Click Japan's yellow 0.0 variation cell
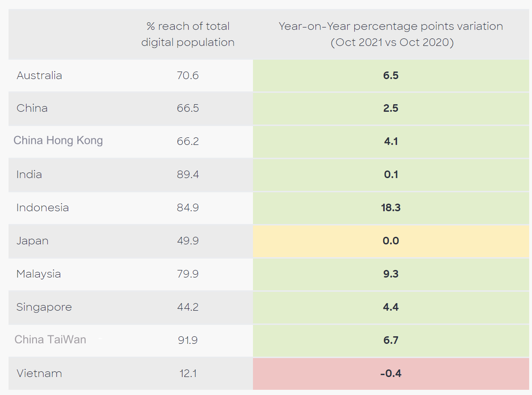Viewport: 532px width, 395px height. [391, 241]
